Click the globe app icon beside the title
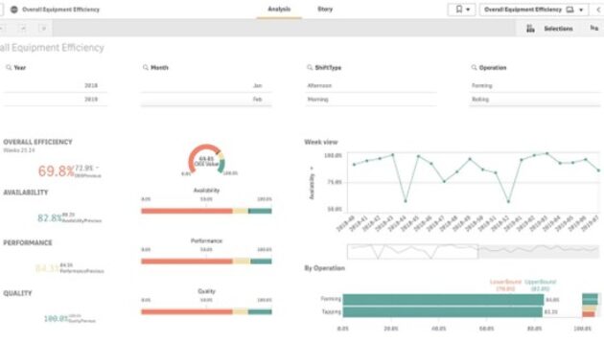This screenshot has height=364, width=604. pos(14,10)
